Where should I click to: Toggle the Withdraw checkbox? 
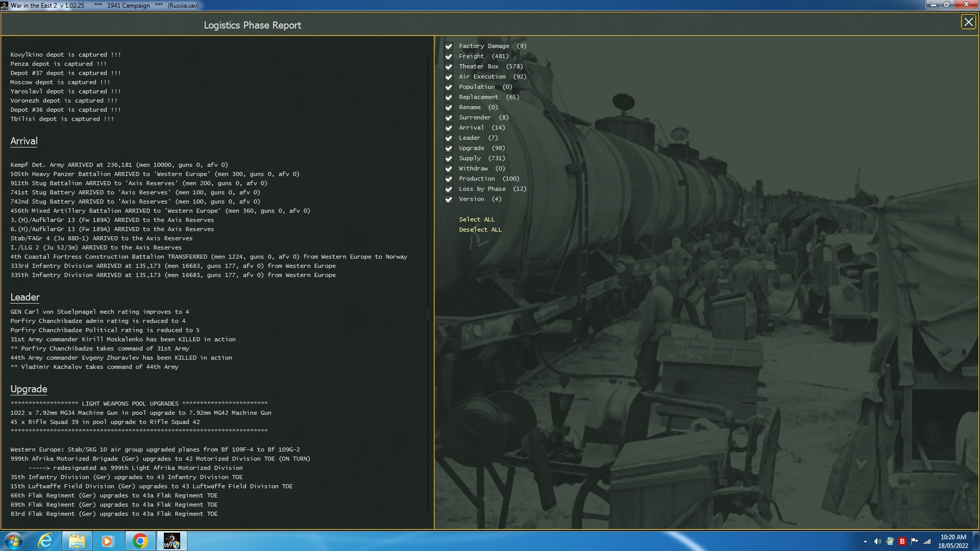449,169
